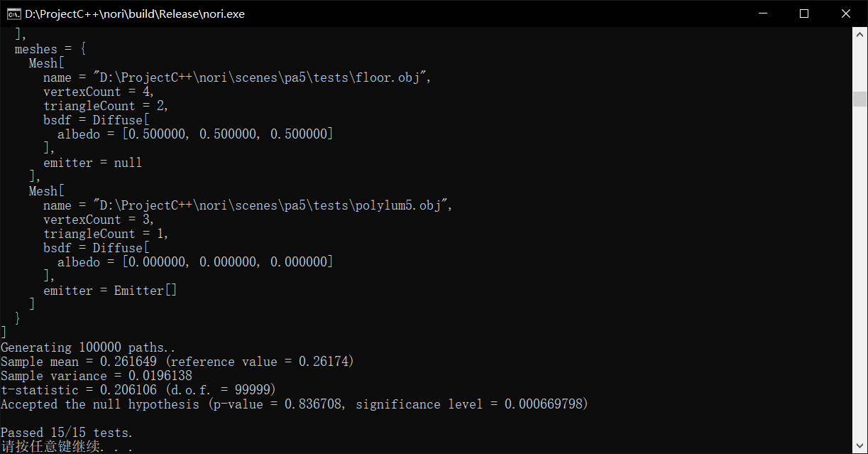Screen dimensions: 868x454
Task: Open the console system menu icon
Action: (x=13, y=13)
